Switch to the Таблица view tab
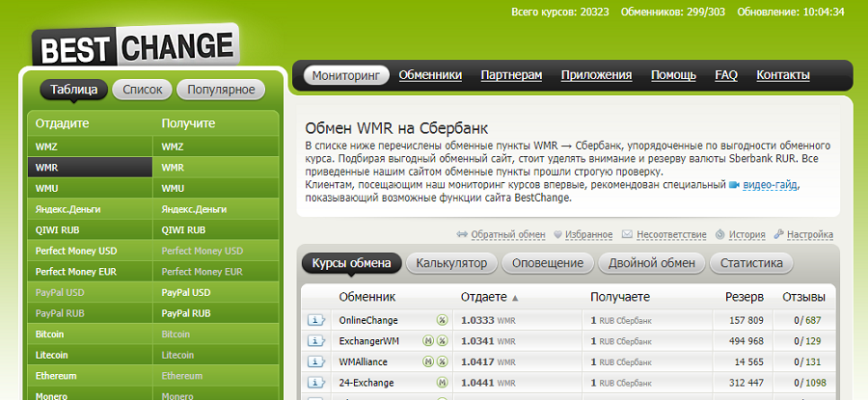Screen dimensions: 868x400 click(73, 90)
